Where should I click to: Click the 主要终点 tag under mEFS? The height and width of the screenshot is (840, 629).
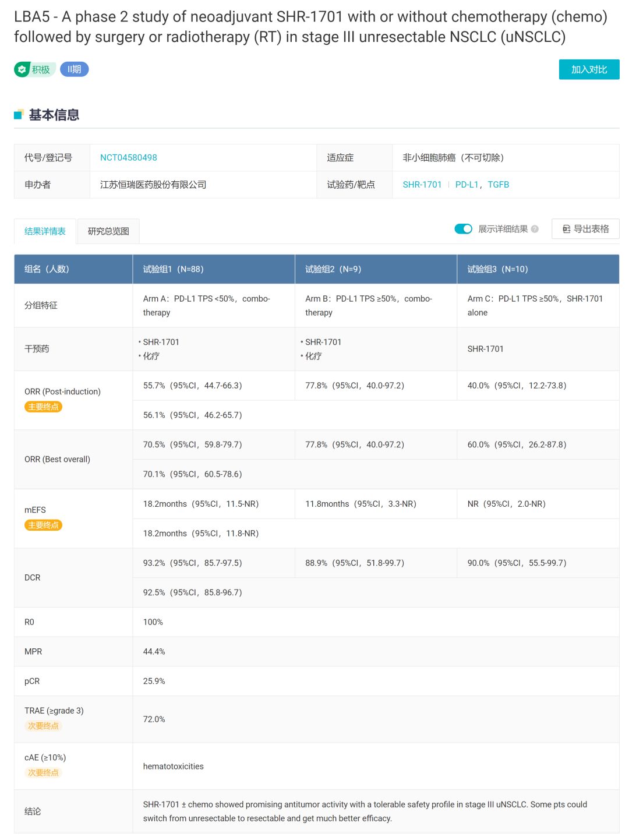click(43, 525)
